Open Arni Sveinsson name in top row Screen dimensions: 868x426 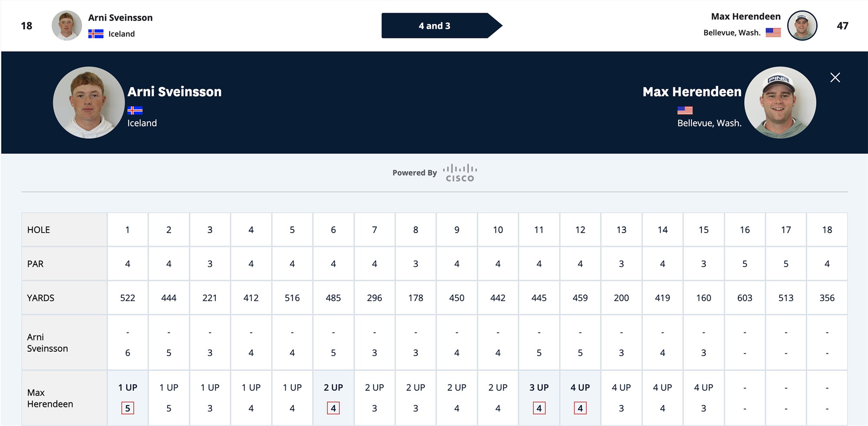120,18
